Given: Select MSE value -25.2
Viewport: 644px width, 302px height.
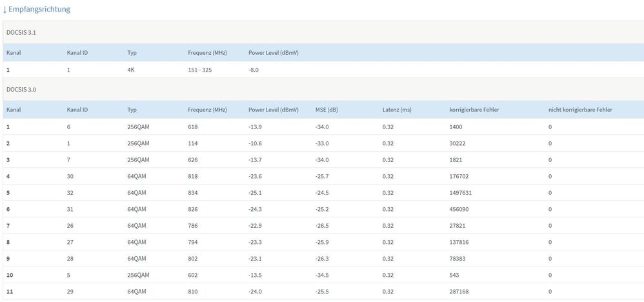Looking at the screenshot, I should [322, 209].
